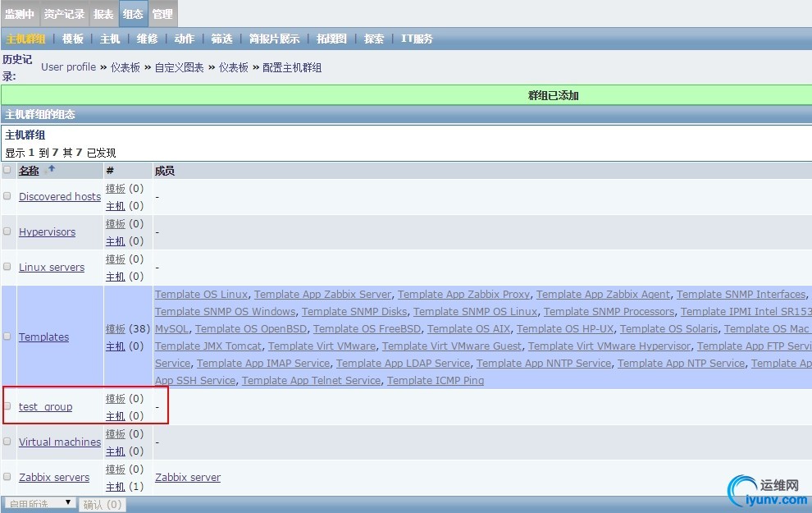Switch to the 资产记录 tab

click(x=64, y=14)
